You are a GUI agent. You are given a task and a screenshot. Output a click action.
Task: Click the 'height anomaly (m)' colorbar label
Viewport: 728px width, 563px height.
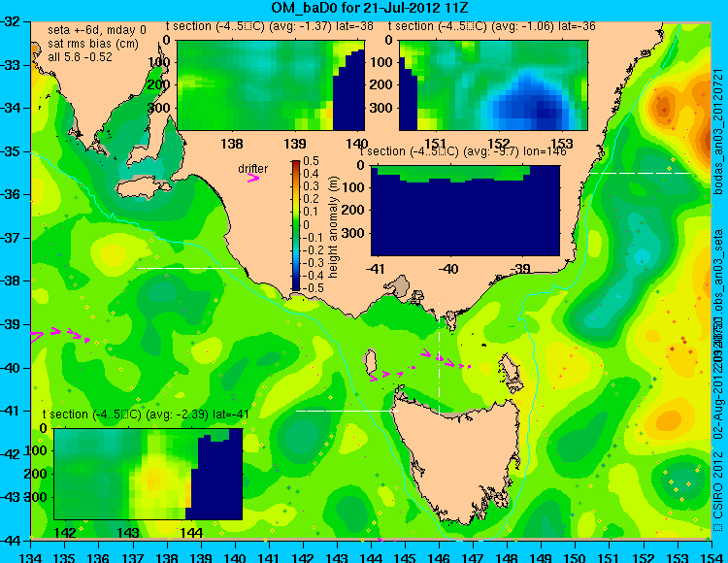pyautogui.click(x=333, y=227)
